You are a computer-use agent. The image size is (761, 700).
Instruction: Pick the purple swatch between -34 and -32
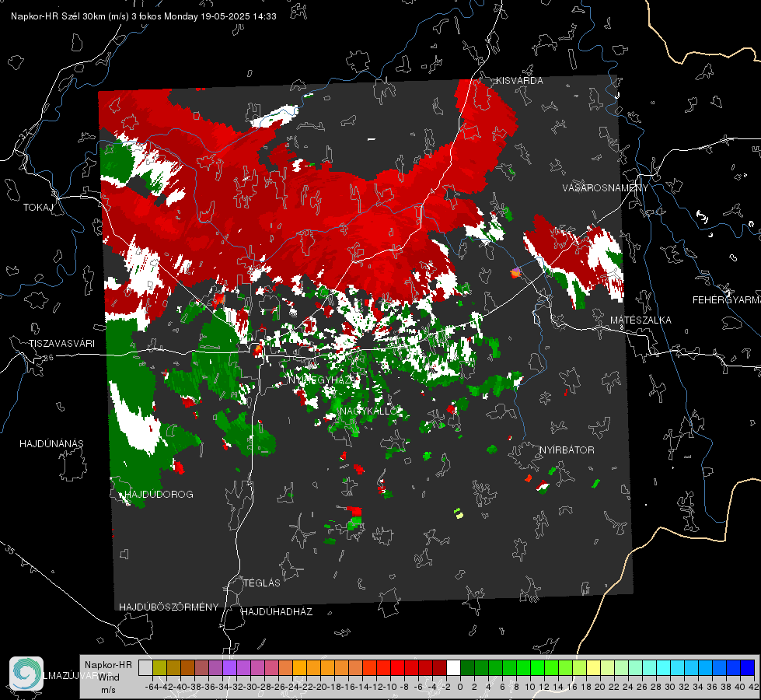click(x=229, y=668)
